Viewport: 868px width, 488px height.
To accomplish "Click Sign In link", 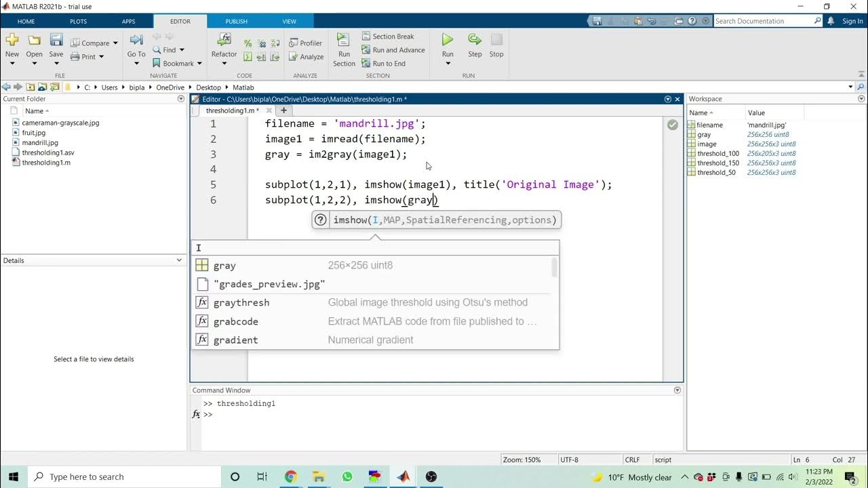I will pos(852,21).
